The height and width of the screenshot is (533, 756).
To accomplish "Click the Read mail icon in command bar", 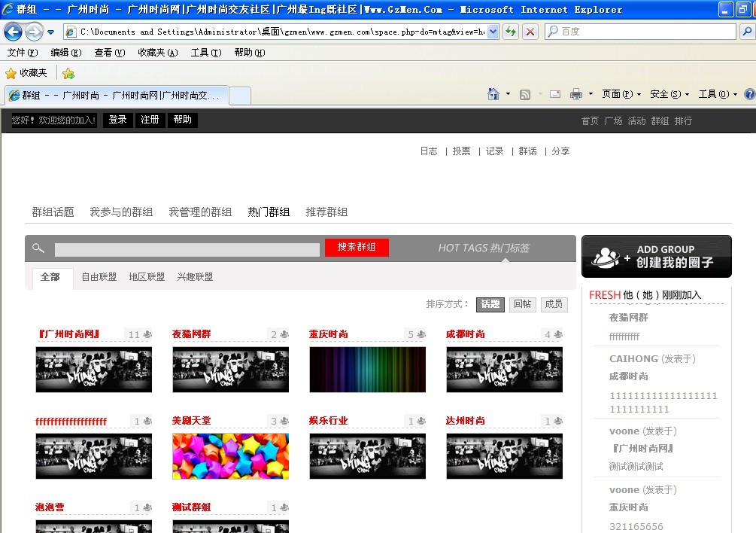I will coord(555,94).
